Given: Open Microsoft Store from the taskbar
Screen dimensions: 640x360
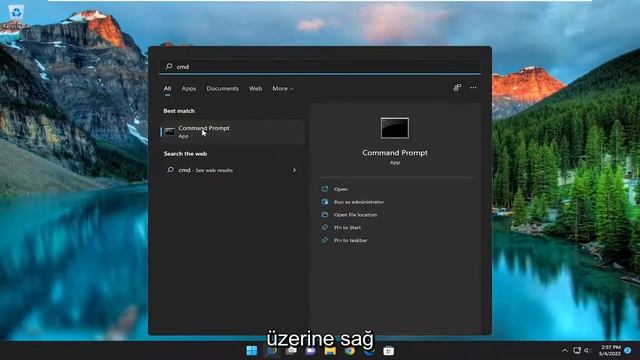Looking at the screenshot, I should coord(389,351).
